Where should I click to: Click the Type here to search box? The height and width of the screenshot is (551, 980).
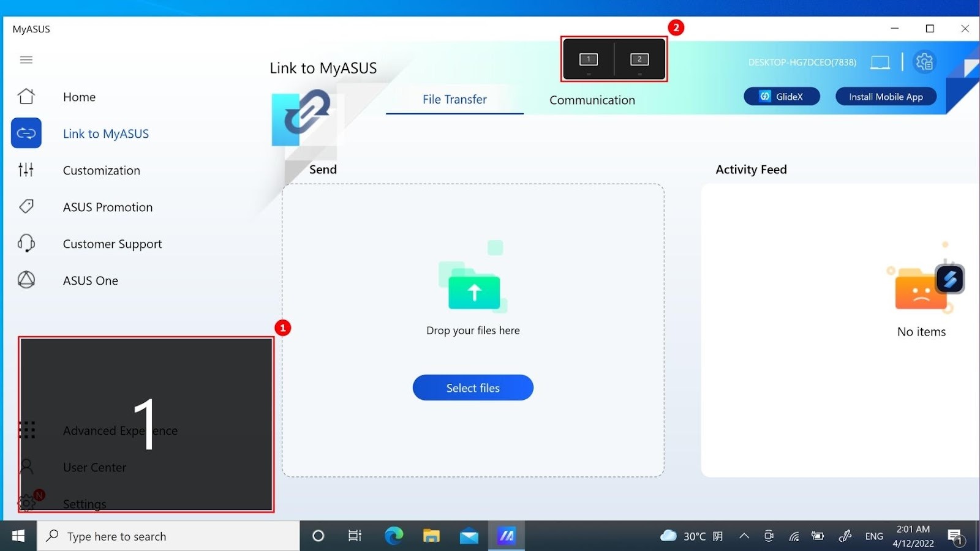click(x=168, y=536)
